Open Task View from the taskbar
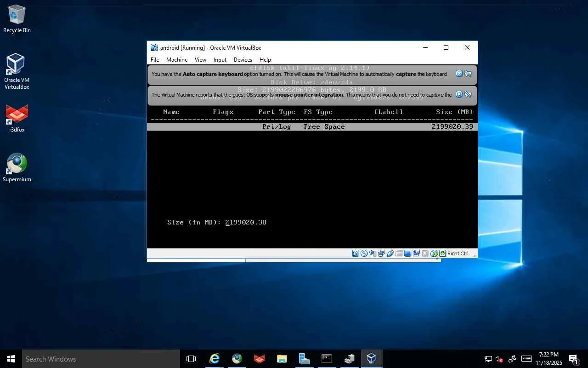 (x=191, y=359)
